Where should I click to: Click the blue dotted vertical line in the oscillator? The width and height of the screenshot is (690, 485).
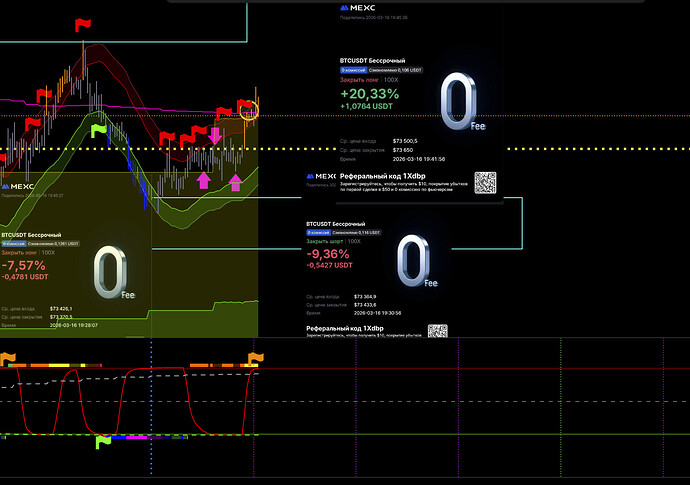coord(151,400)
